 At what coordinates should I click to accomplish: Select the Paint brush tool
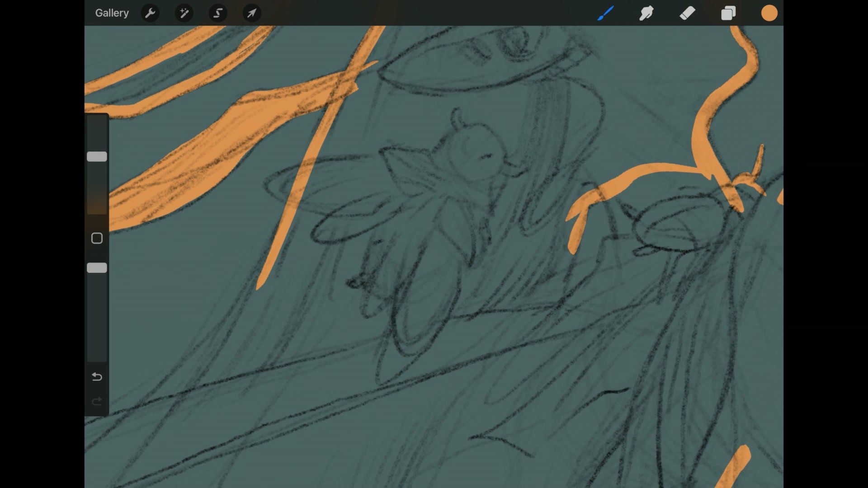pyautogui.click(x=606, y=13)
